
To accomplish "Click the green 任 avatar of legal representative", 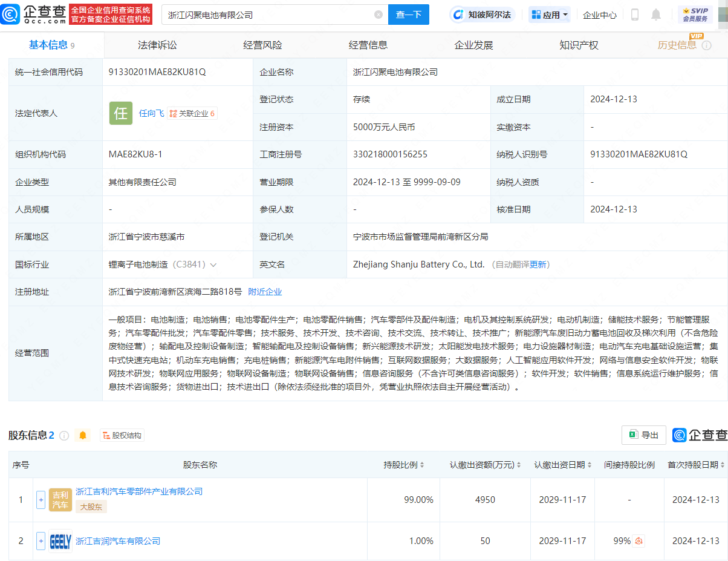I will [x=121, y=113].
